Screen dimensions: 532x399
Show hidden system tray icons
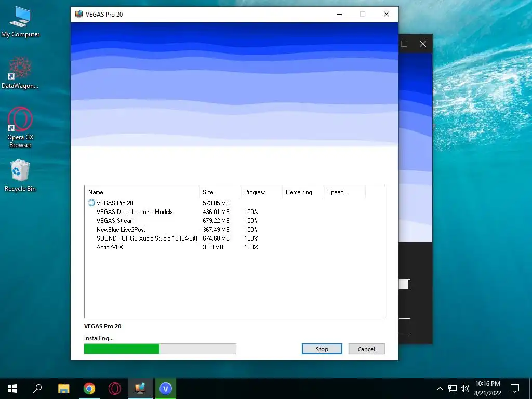click(x=440, y=389)
